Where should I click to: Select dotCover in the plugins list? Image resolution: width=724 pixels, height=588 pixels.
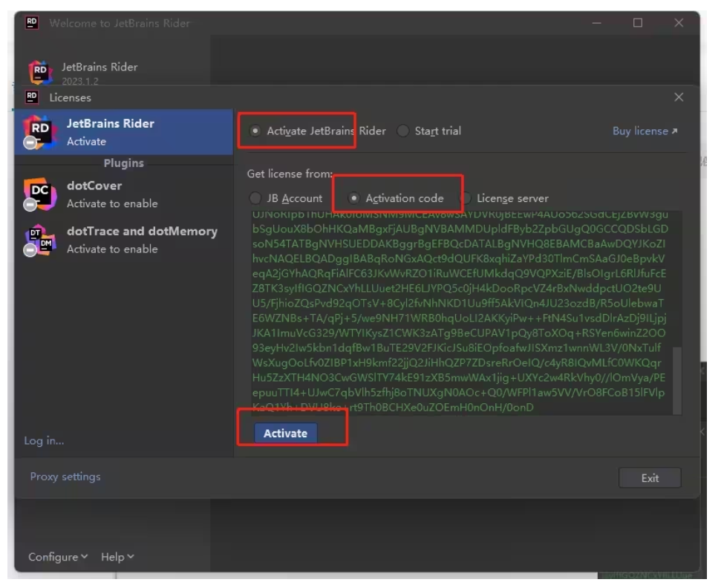(x=124, y=195)
